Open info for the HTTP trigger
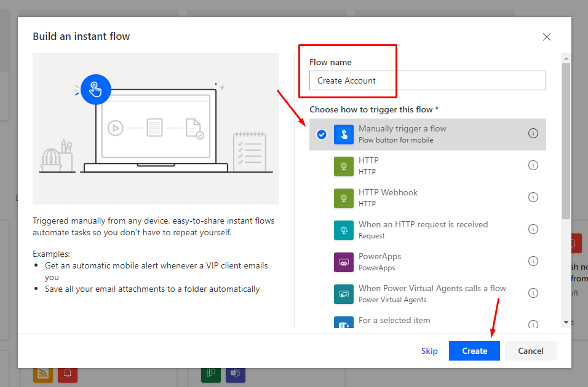Image resolution: width=588 pixels, height=387 pixels. (533, 165)
